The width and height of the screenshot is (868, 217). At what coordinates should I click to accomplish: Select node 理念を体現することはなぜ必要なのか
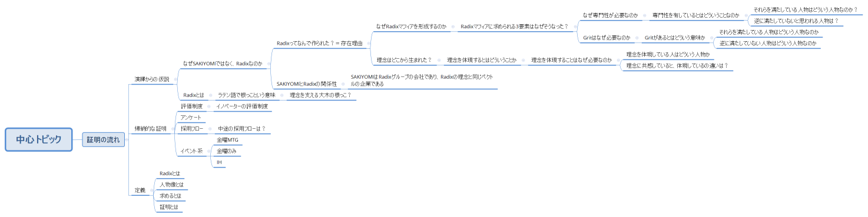[x=571, y=60]
